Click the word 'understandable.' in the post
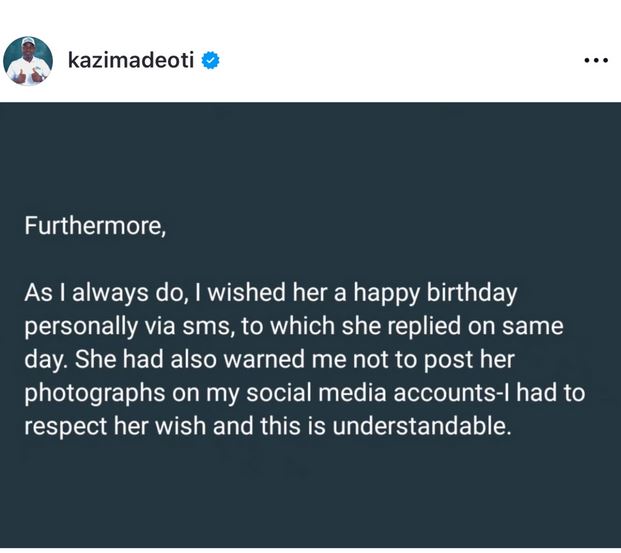This screenshot has width=621, height=553. [x=422, y=426]
